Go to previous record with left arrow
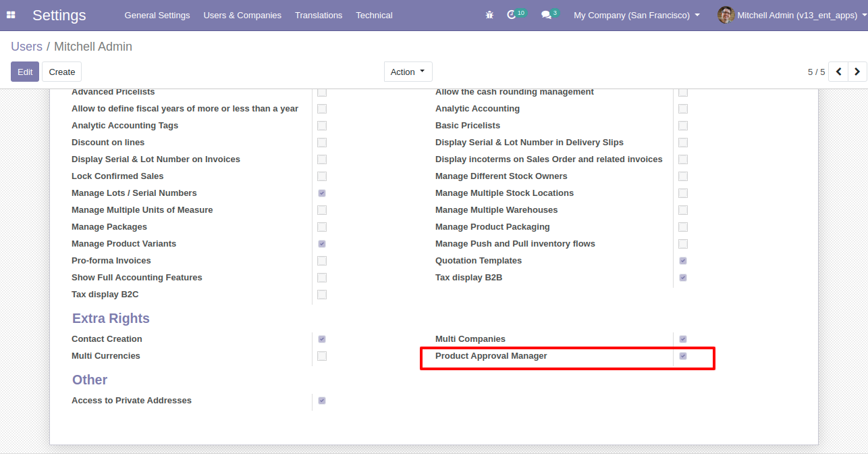868x454 pixels. pos(838,72)
